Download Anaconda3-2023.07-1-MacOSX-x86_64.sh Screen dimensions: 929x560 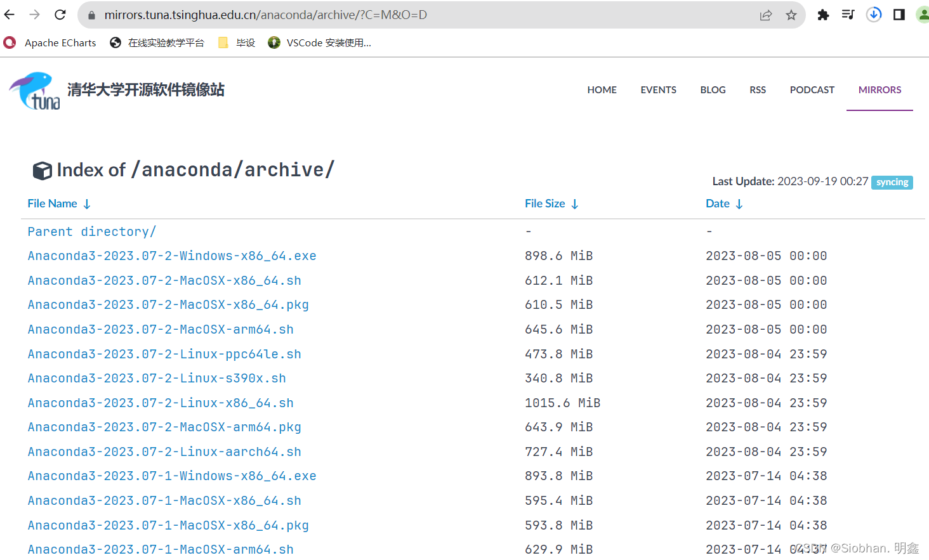164,501
